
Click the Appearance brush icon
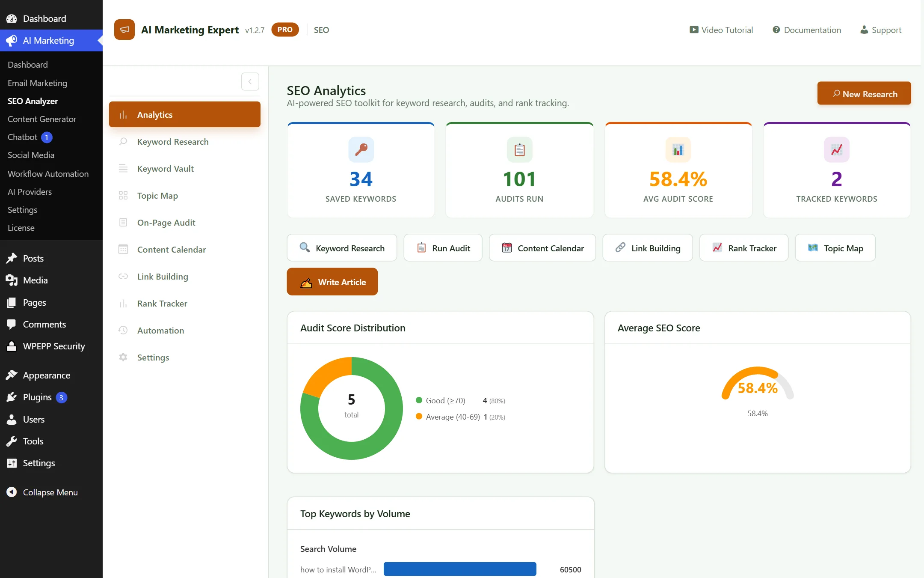coord(12,375)
